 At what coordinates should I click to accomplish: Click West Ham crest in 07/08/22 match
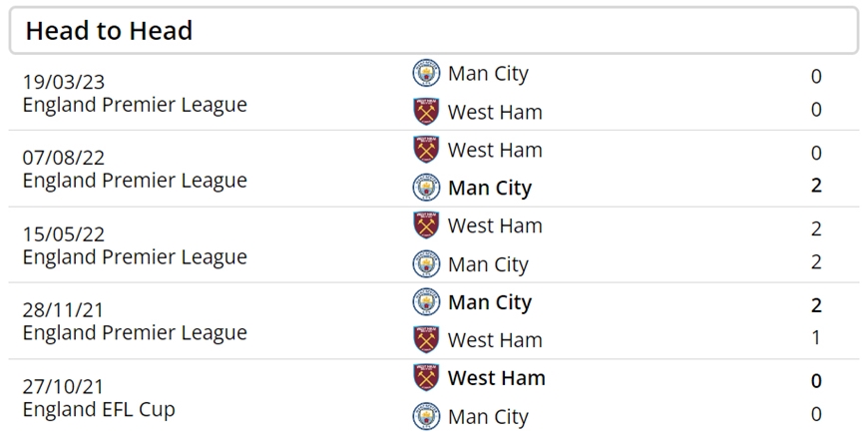(x=426, y=150)
